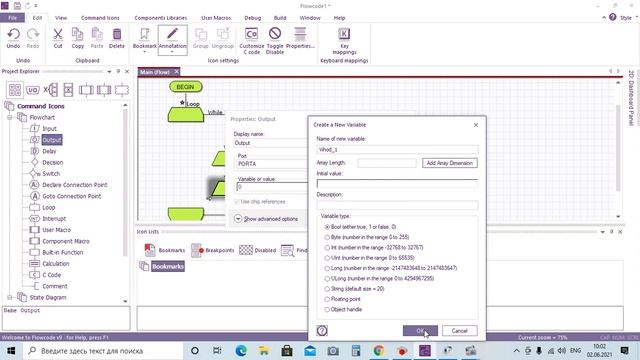Select Decision in Flowchart tree
Image resolution: width=640 pixels, height=360 pixels.
(x=53, y=162)
